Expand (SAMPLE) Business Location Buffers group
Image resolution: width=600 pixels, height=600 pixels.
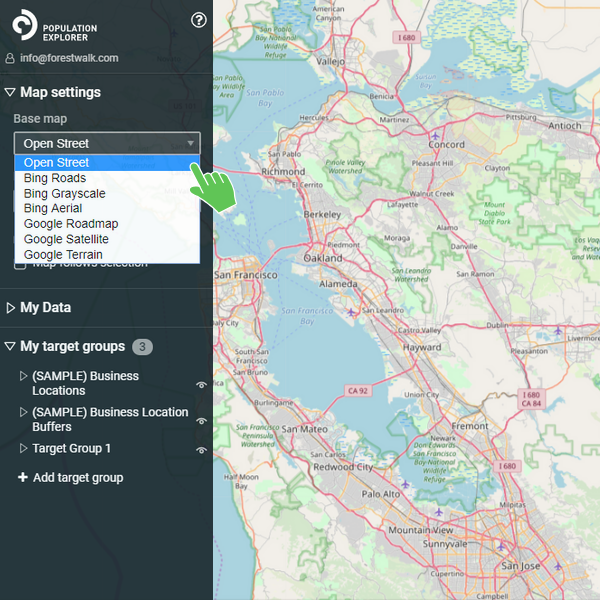point(23,412)
